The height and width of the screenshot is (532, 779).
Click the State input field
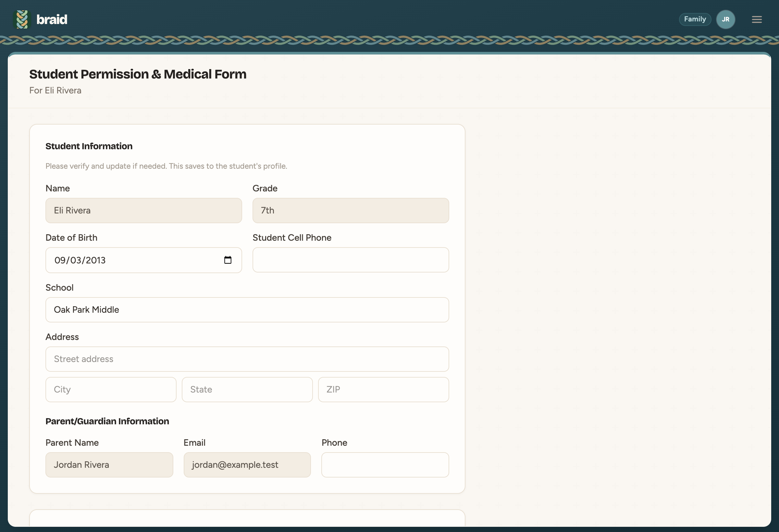click(x=247, y=389)
